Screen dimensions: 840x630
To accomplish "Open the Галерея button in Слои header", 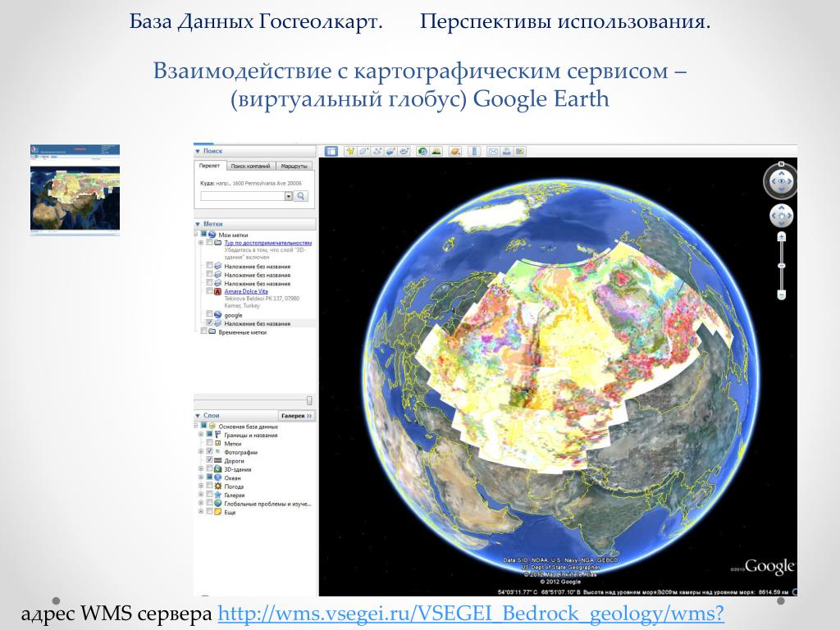I will click(296, 416).
